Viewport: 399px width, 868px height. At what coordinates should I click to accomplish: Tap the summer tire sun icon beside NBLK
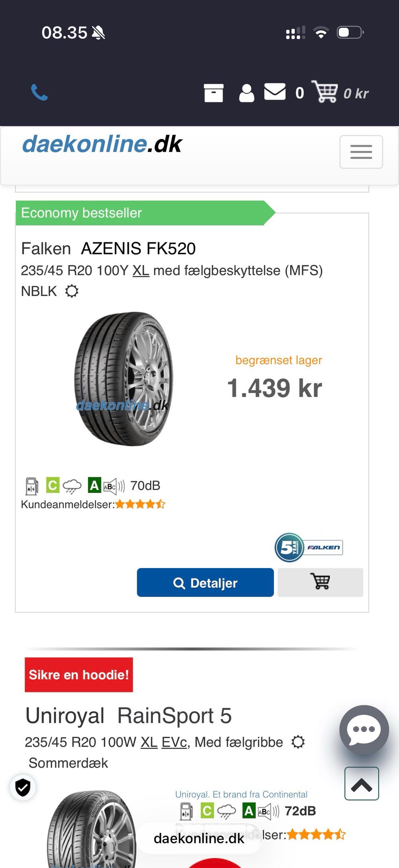pyautogui.click(x=72, y=291)
